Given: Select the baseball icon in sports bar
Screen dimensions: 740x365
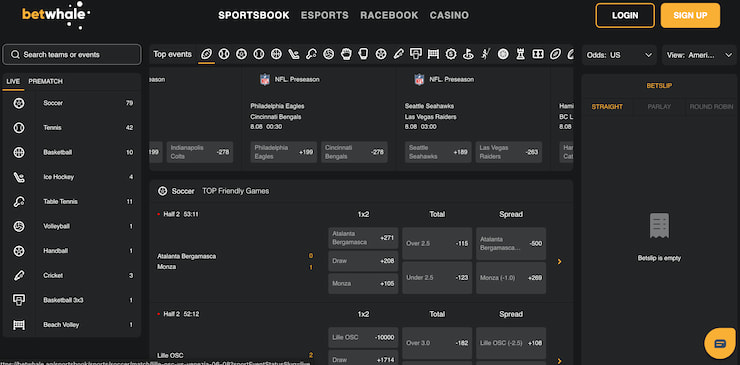Looking at the screenshot, I should 224,54.
